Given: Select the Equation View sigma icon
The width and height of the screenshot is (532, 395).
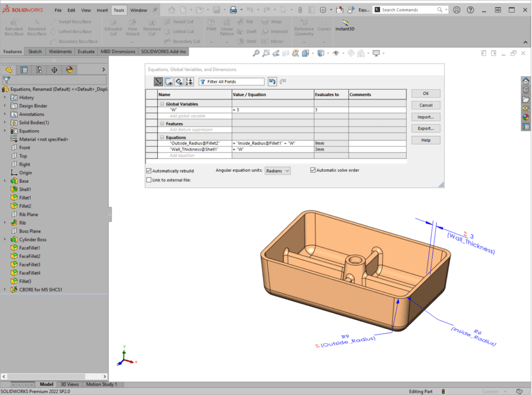Looking at the screenshot, I should click(158, 81).
